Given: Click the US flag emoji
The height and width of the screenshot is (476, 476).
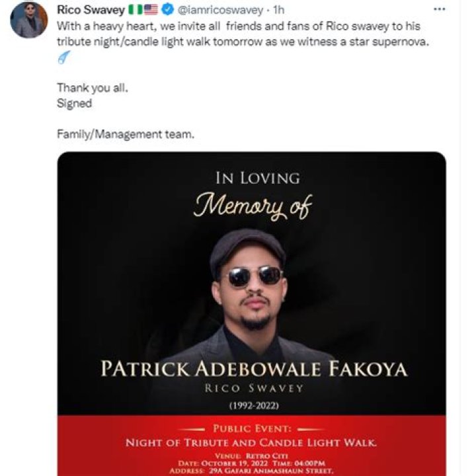Looking at the screenshot, I should 150,11.
